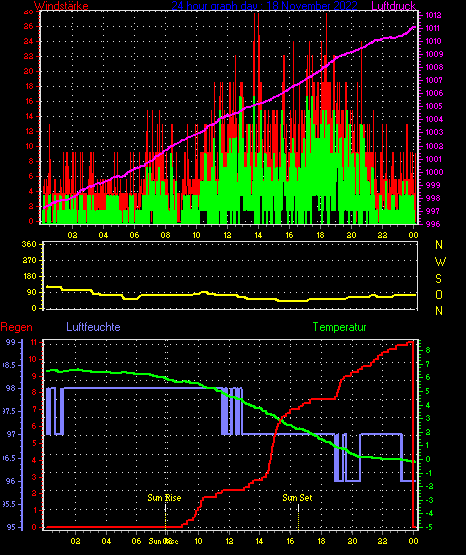Click pressure value 1011
This screenshot has width=466, height=555.
pos(433,28)
